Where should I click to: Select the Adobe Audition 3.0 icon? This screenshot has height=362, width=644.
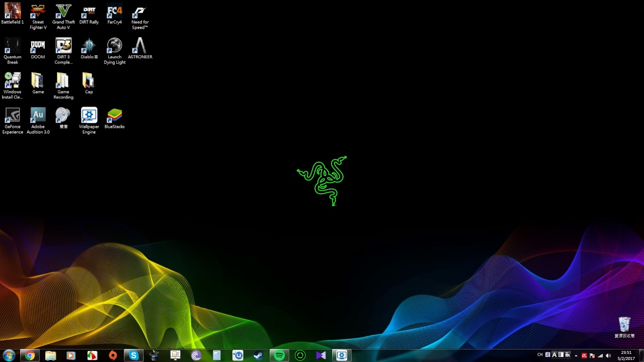38,121
